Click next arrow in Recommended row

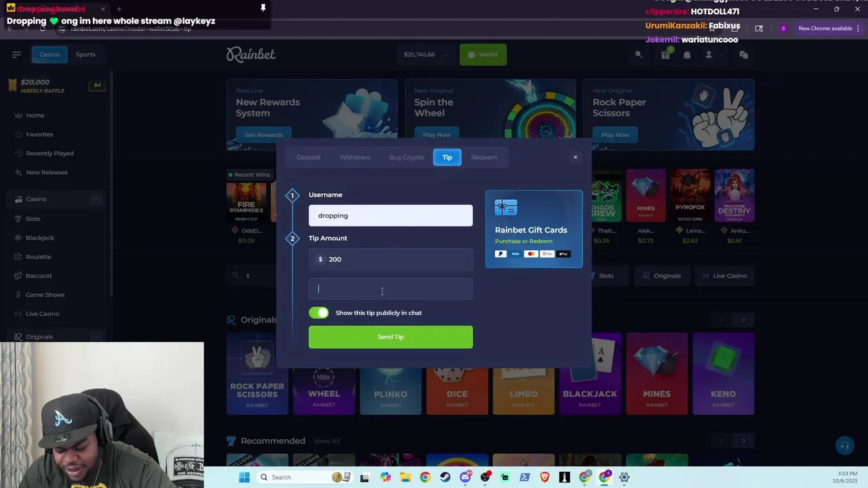(x=744, y=441)
